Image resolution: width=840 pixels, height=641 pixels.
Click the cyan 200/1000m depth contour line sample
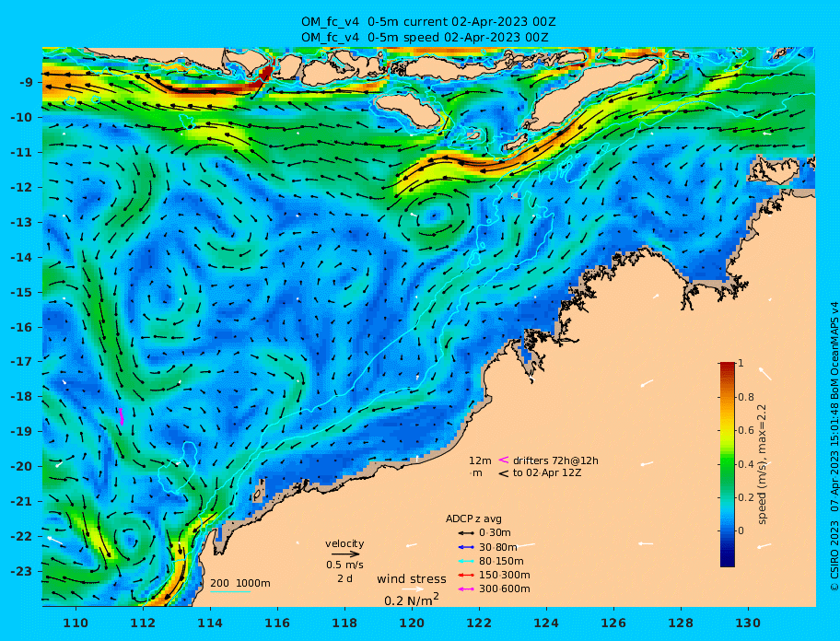tap(230, 592)
